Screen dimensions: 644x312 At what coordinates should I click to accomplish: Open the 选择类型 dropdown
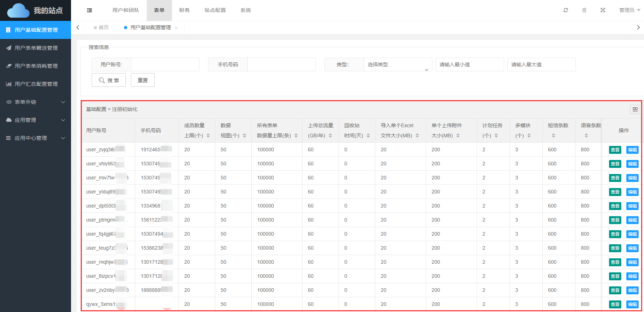pos(397,64)
